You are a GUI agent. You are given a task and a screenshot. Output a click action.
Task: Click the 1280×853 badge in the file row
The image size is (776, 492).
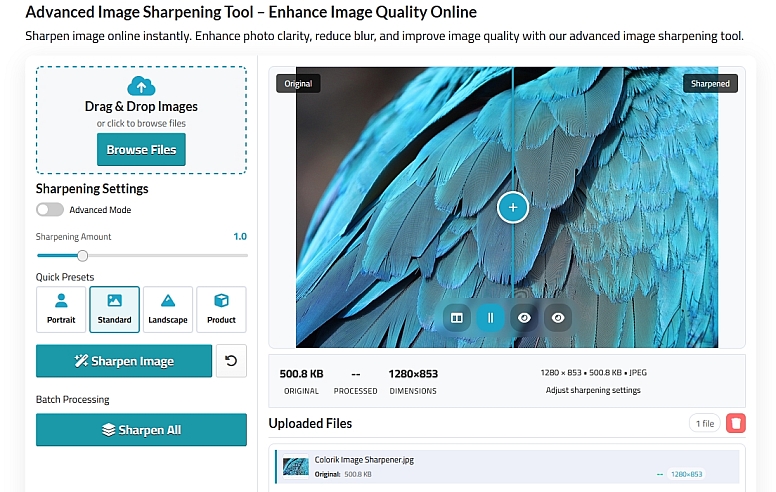tap(686, 474)
